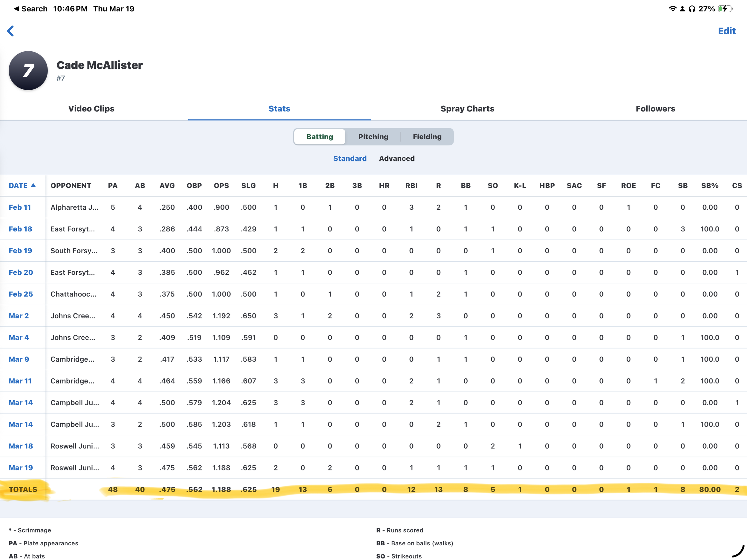Image resolution: width=747 pixels, height=560 pixels.
Task: Tap the Edit button
Action: [x=726, y=31]
